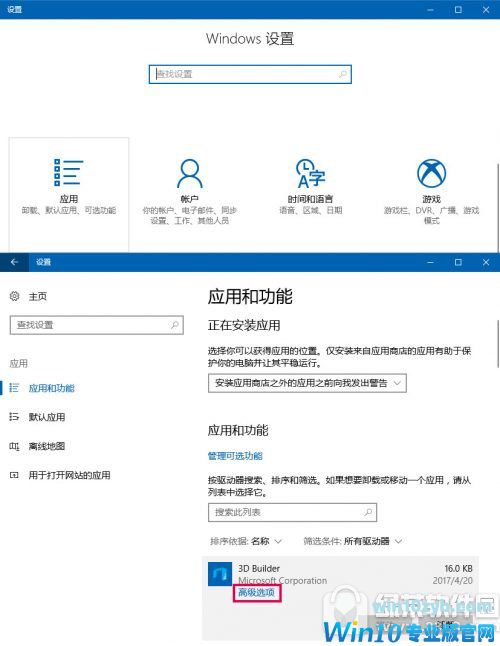Viewport: 500px width, 646px height.
Task: Click the 游戏 tile label text
Action: click(431, 199)
